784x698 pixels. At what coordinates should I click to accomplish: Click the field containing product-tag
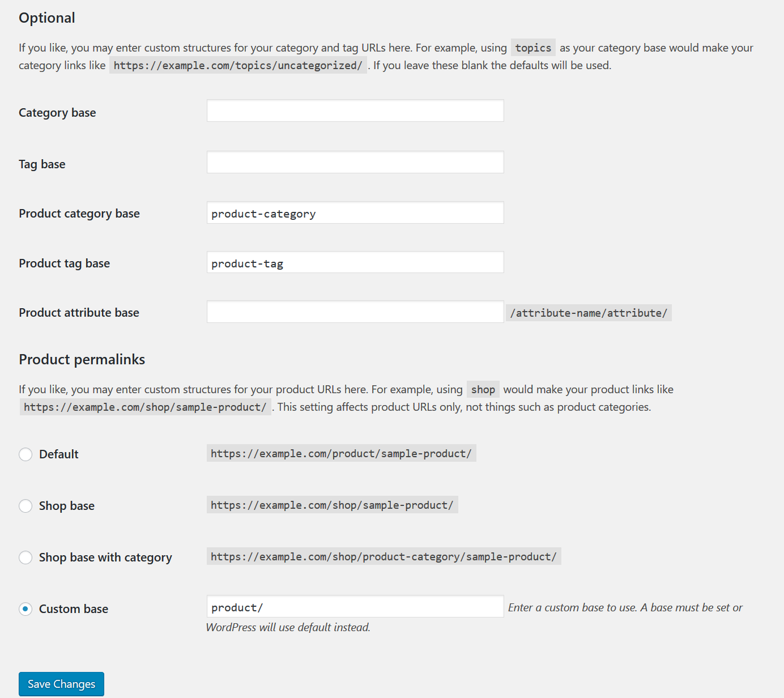(355, 263)
